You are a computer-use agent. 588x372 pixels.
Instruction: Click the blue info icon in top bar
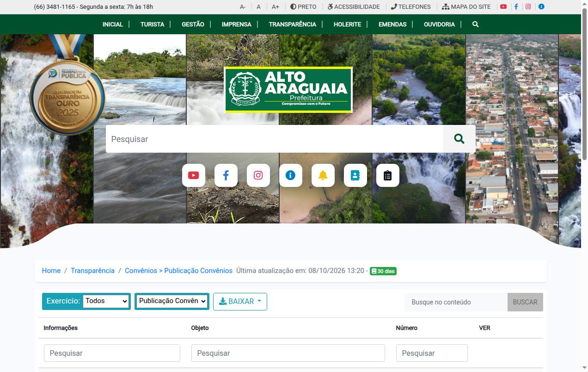[541, 7]
